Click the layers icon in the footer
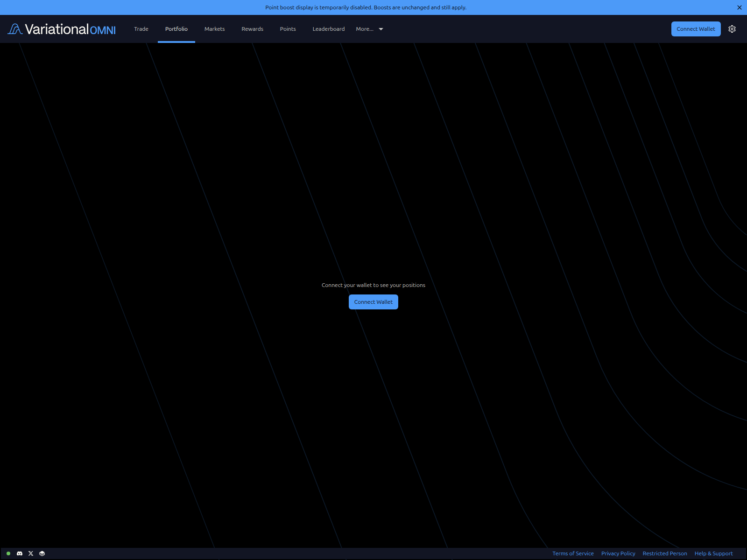The image size is (747, 560). pos(42,553)
